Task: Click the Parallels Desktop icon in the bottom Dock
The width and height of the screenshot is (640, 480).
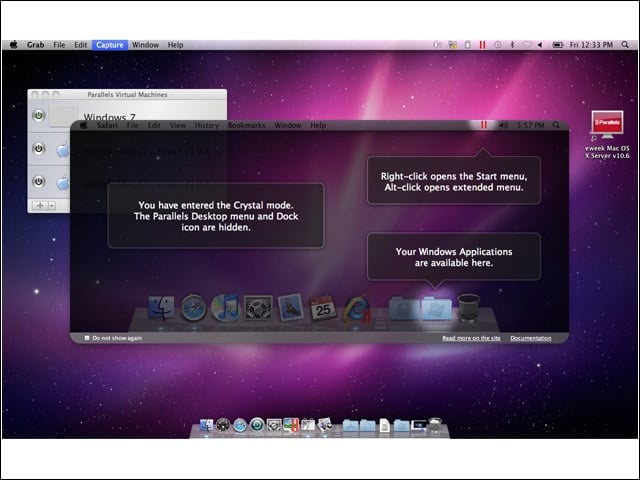Action: 291,425
